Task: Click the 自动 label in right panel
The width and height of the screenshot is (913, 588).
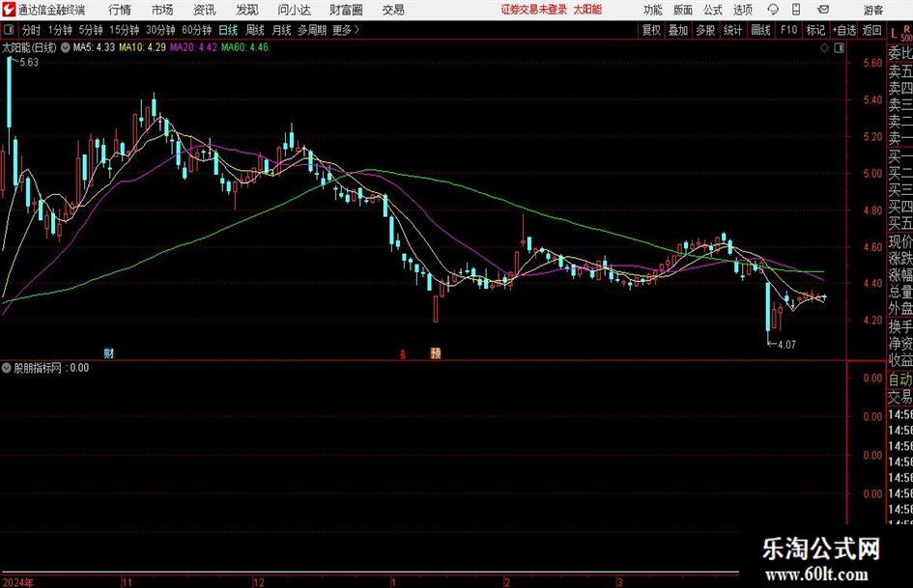Action: pos(900,379)
